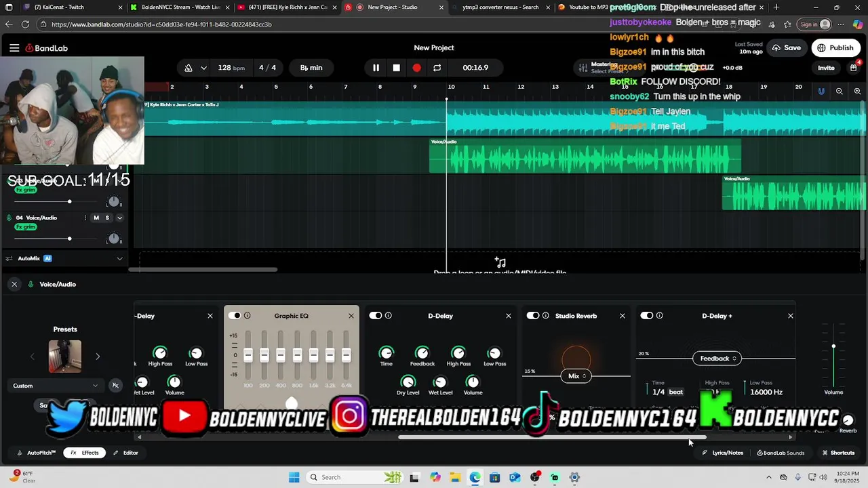Switch to the Editor tab
The width and height of the screenshot is (868, 488).
(125, 453)
